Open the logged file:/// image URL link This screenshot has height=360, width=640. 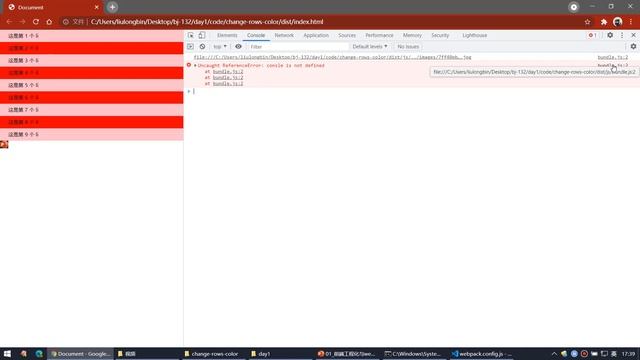332,57
